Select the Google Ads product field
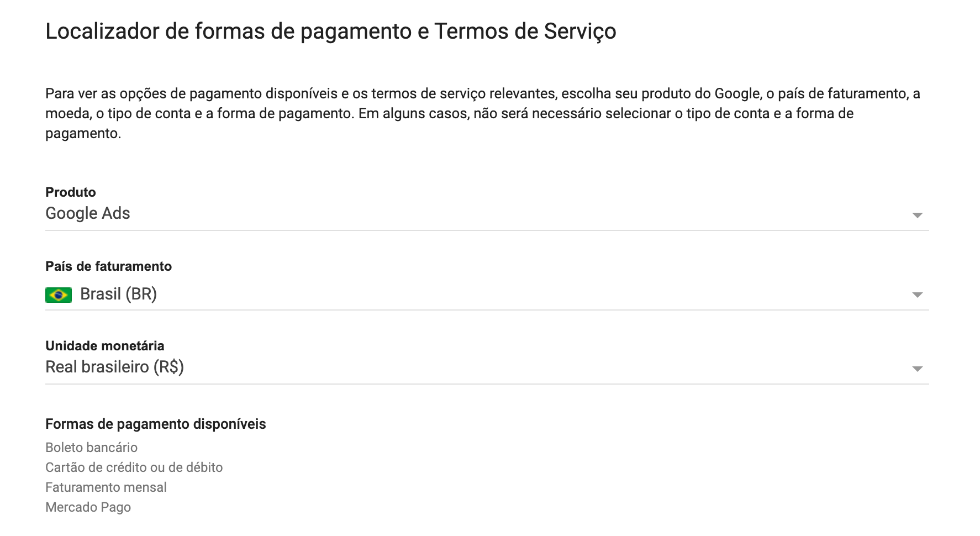The width and height of the screenshot is (980, 536). (88, 213)
